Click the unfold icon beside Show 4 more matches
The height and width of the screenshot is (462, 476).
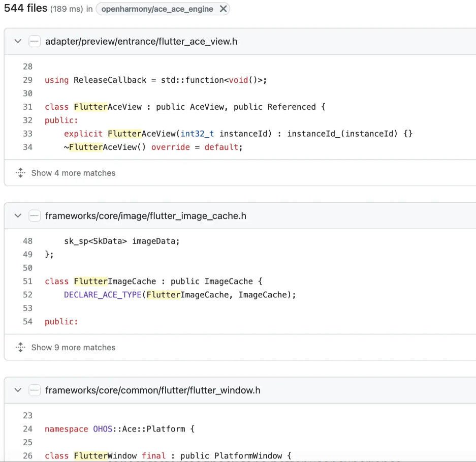coord(20,173)
